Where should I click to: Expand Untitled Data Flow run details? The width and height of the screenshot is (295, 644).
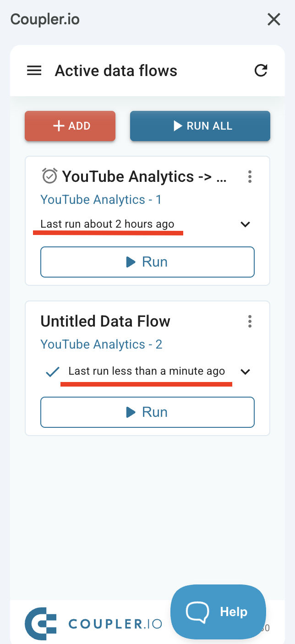click(x=246, y=371)
